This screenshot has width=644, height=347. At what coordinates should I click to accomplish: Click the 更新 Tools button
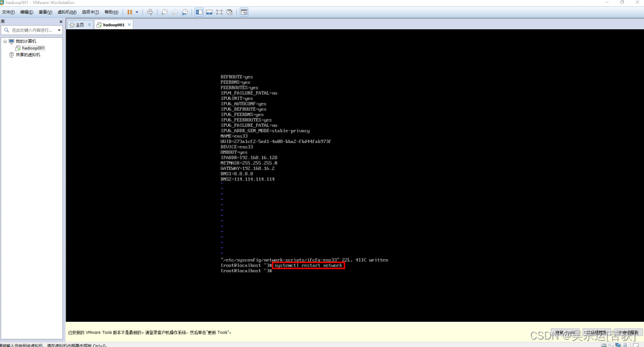click(566, 333)
